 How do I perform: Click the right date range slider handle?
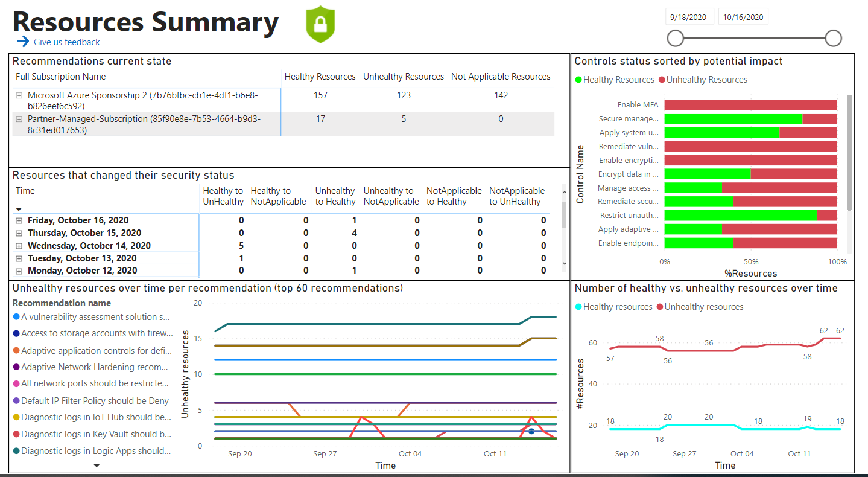(833, 39)
